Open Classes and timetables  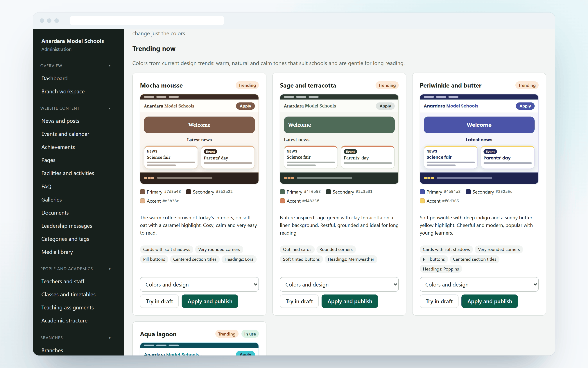click(68, 295)
